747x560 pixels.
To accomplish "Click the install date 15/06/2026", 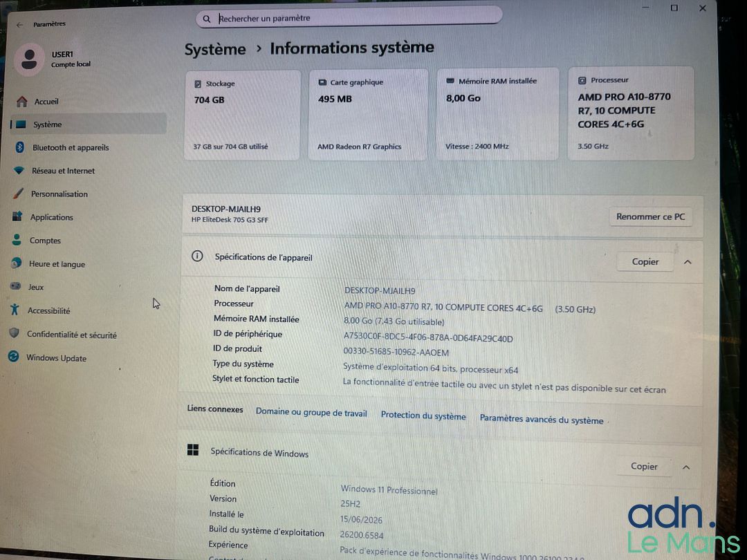I will pyautogui.click(x=361, y=519).
